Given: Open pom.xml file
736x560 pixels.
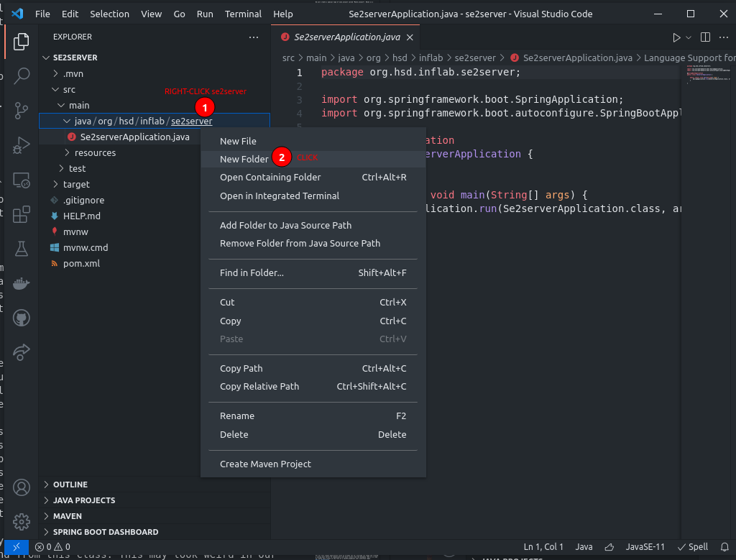Looking at the screenshot, I should [82, 263].
